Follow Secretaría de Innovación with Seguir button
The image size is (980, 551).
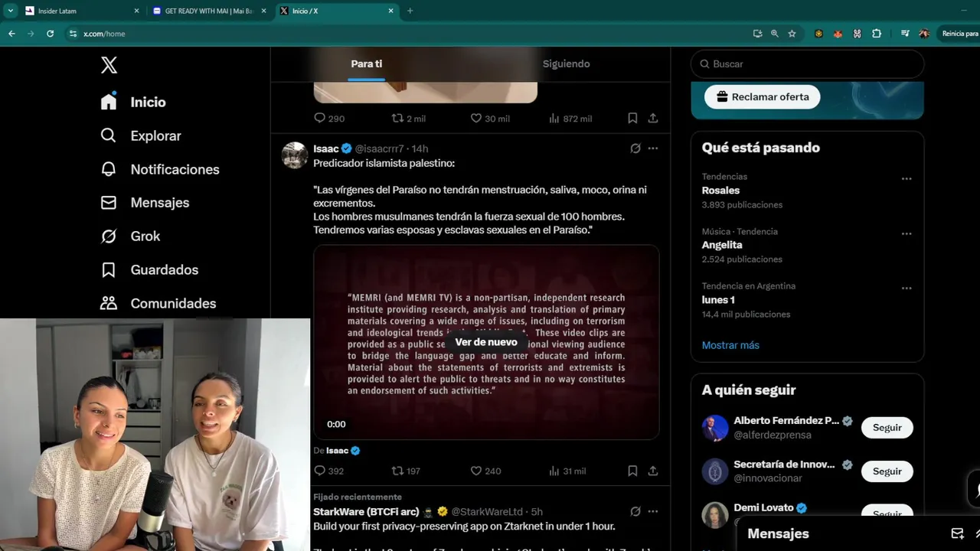(x=887, y=471)
